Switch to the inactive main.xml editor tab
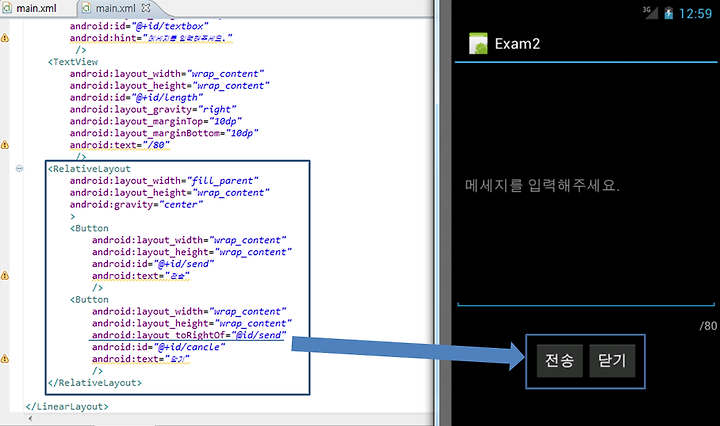 (x=31, y=8)
